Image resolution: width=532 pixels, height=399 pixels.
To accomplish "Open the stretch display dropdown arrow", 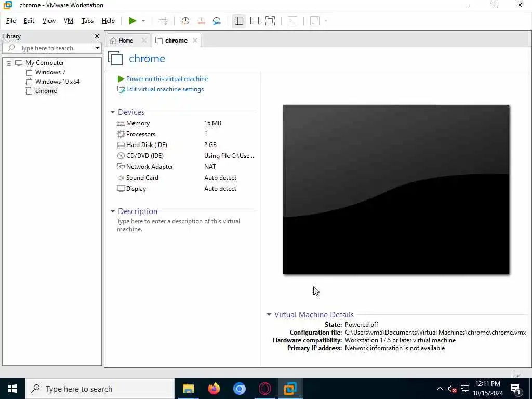I will [x=326, y=21].
